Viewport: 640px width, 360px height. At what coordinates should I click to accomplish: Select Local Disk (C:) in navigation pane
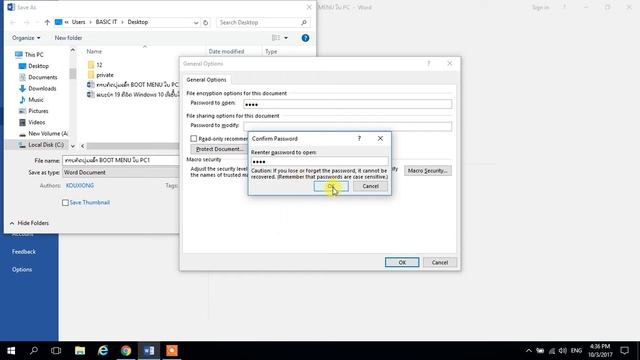coord(41,145)
